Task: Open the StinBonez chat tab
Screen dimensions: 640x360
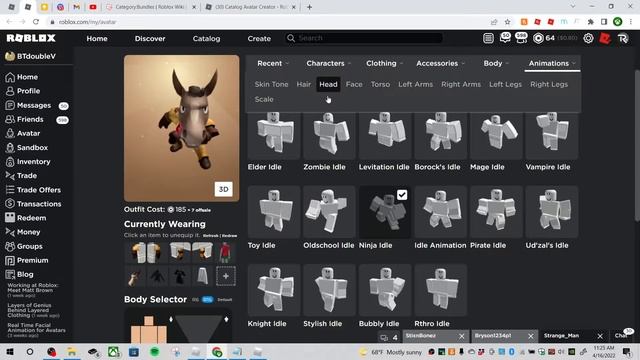Action: (x=429, y=336)
